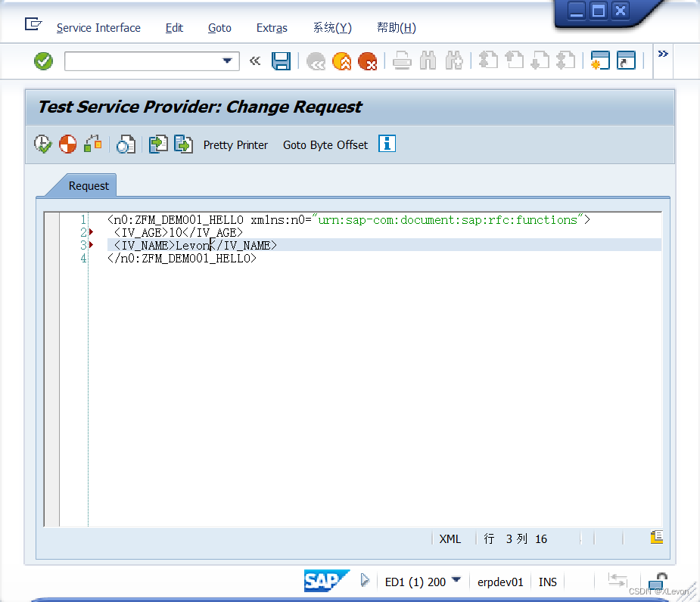Viewport: 700px width, 602px height.
Task: Open the Edit menu
Action: (174, 28)
